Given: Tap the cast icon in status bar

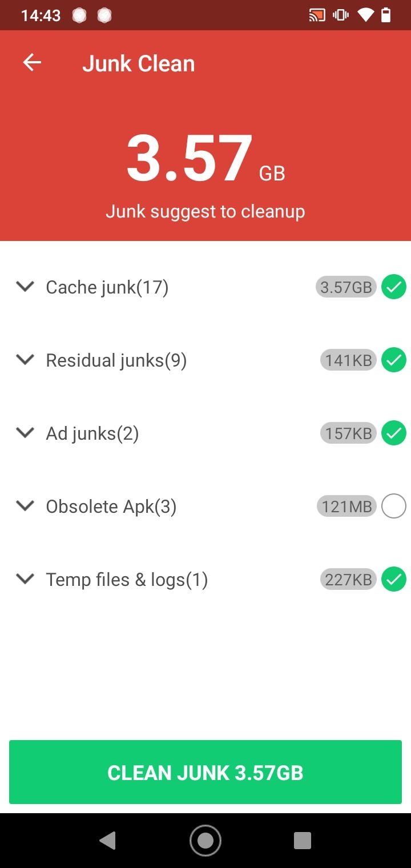Looking at the screenshot, I should tap(317, 15).
